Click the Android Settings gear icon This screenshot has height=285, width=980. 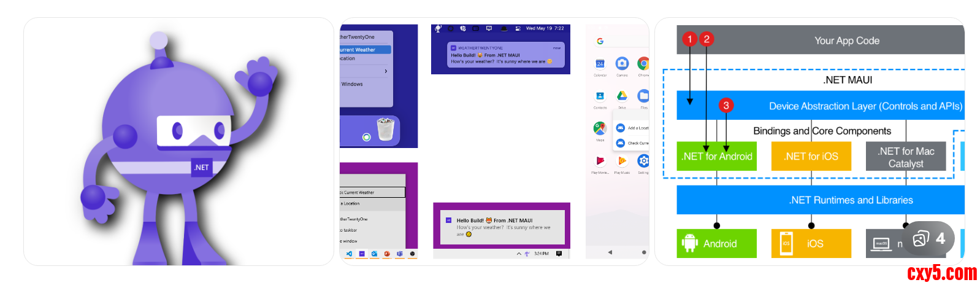[x=643, y=161]
